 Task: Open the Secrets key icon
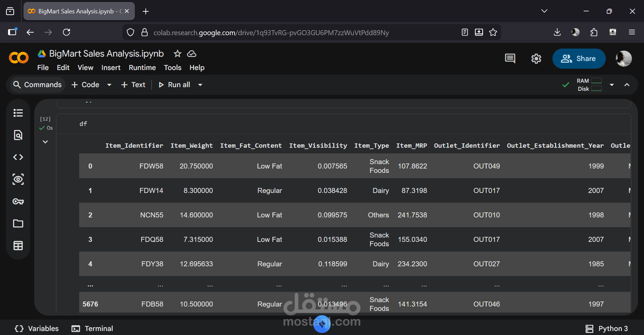pos(18,201)
